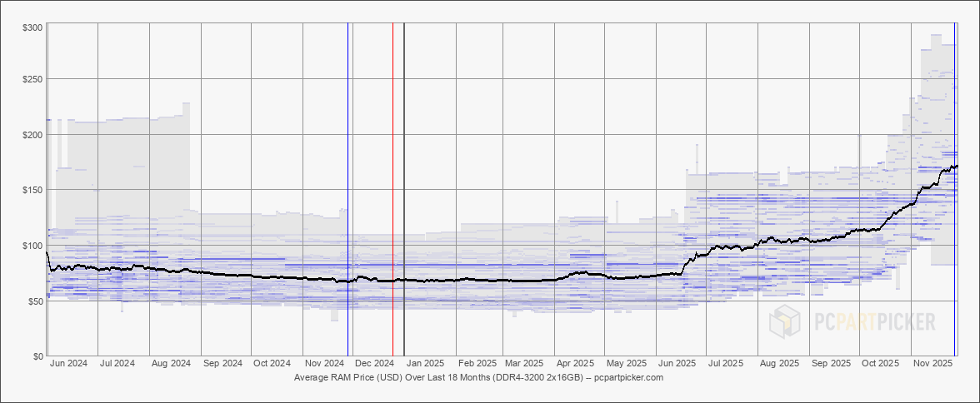Click the Mar 2025 x-axis label

(525, 364)
